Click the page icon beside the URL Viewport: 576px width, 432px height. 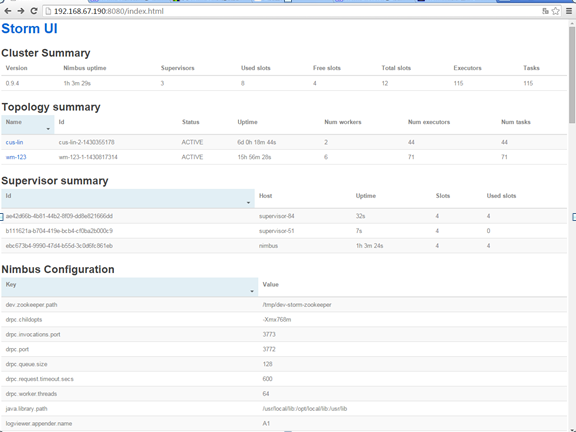(x=48, y=11)
